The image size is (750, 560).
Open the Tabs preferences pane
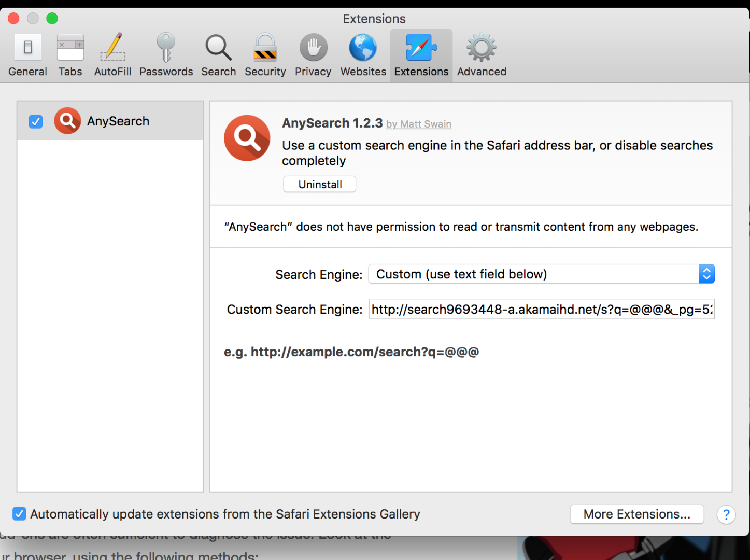(x=70, y=55)
